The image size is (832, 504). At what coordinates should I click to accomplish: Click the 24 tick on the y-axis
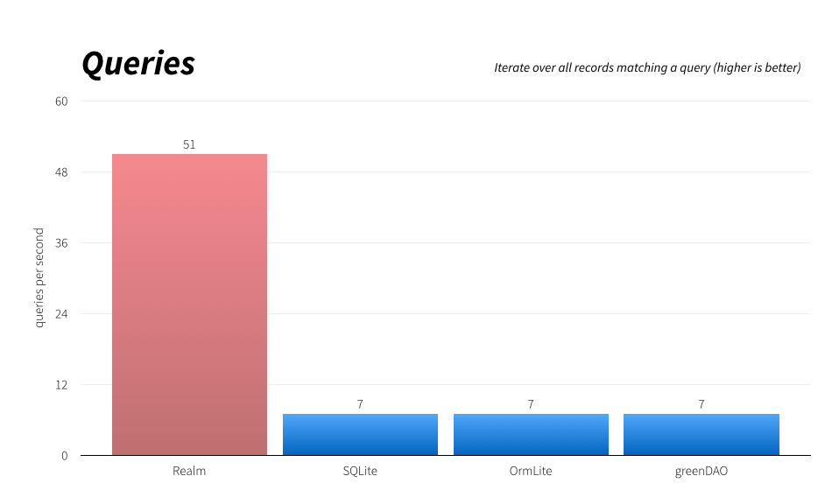click(x=61, y=314)
